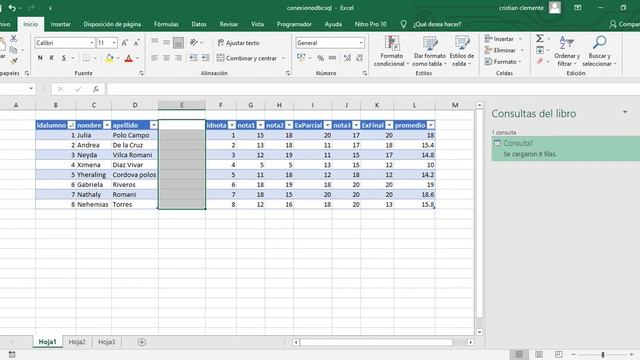The image size is (640, 360).
Task: Open the Disposición de página tab
Action: pos(112,24)
